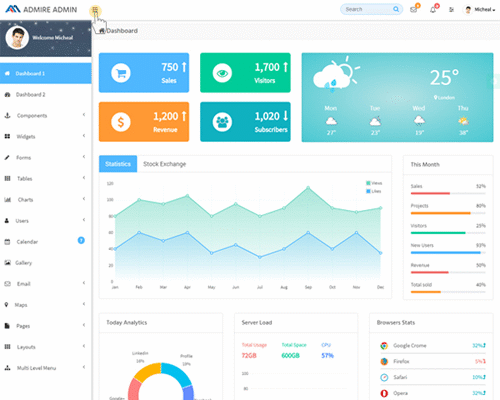This screenshot has height=400, width=500.
Task: Click the 1,020 Subscribers card
Action: (x=245, y=122)
